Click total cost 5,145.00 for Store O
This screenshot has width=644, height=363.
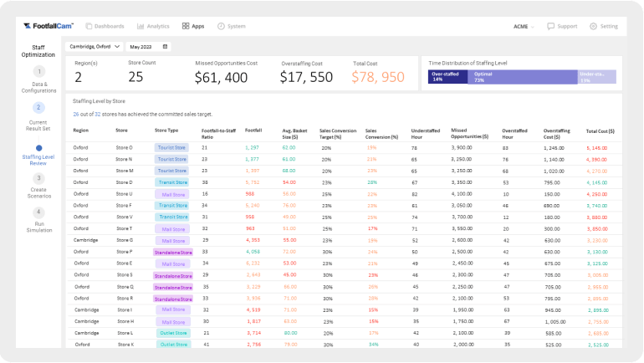coord(597,148)
